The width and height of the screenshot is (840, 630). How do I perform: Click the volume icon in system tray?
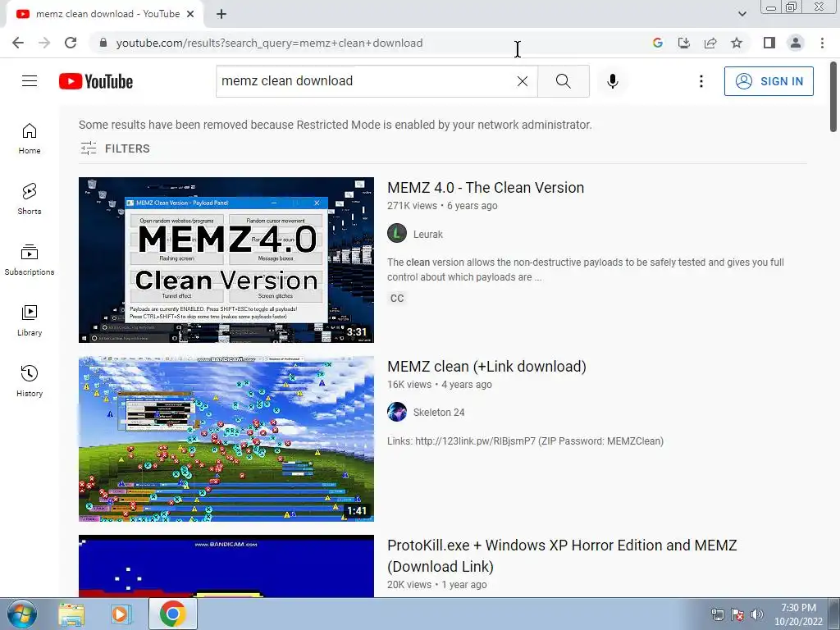756,614
